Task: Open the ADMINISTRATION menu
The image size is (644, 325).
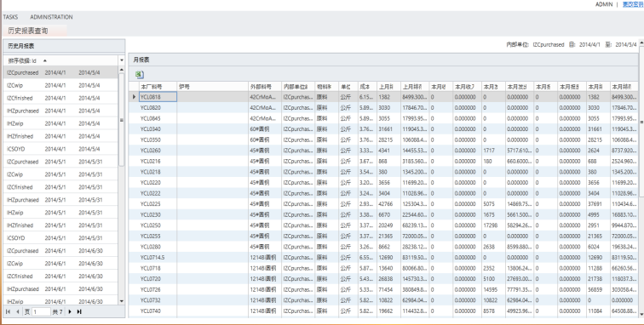Action: 51,17
